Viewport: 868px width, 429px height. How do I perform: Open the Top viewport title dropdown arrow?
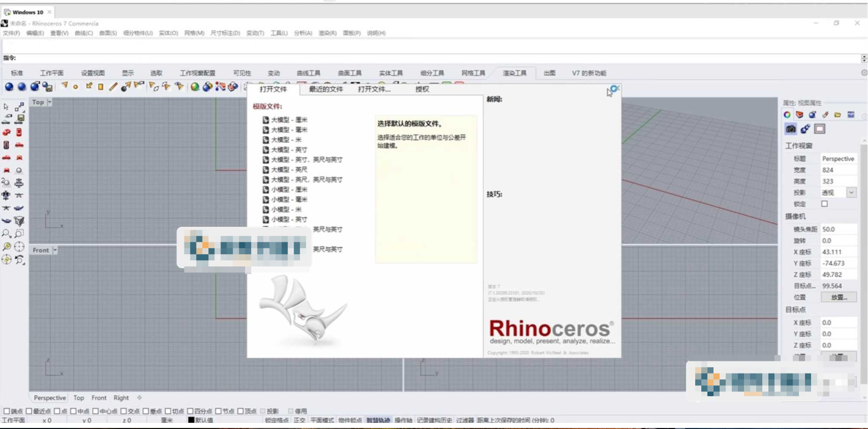click(49, 102)
